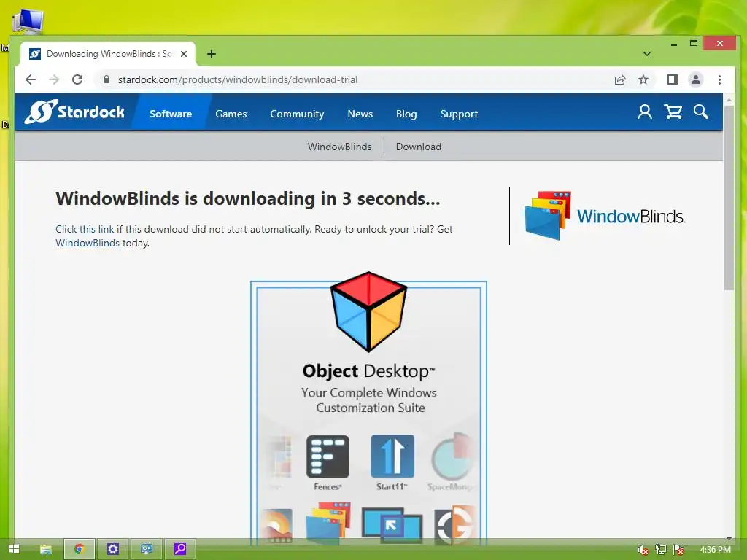Click the address bar URL
The image size is (747, 560).
click(238, 79)
